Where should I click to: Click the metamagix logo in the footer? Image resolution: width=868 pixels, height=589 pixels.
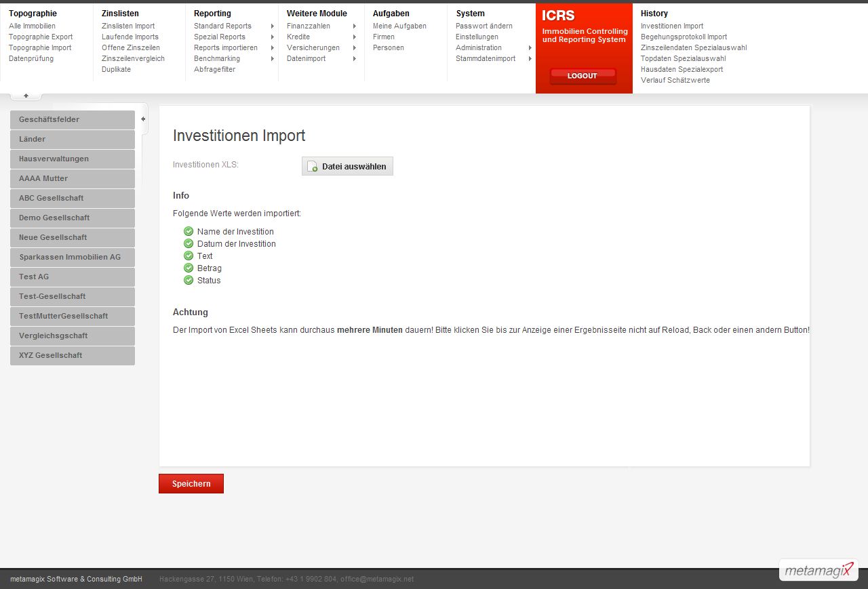click(x=818, y=570)
